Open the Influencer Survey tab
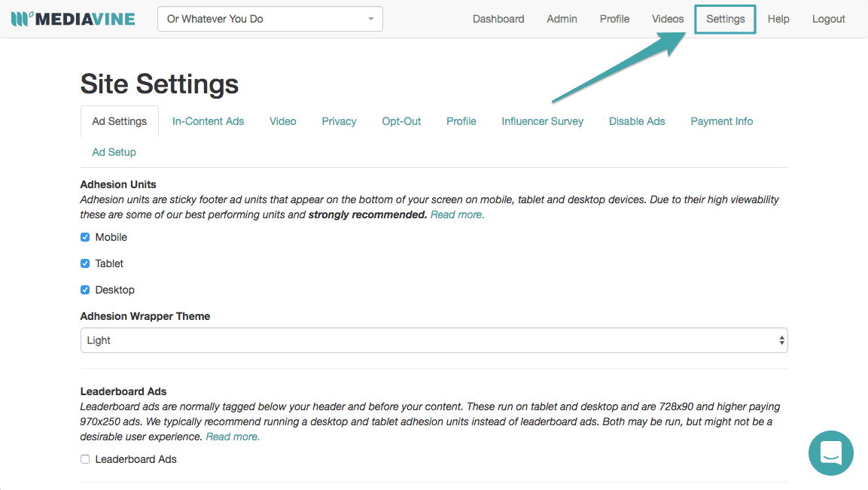The image size is (868, 490). (542, 120)
